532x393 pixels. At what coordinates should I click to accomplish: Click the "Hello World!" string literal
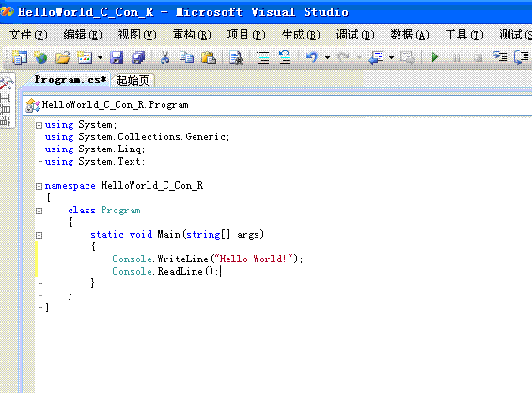click(x=254, y=259)
